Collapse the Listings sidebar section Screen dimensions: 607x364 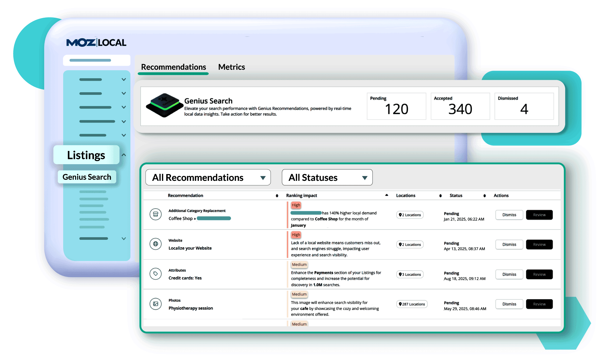124,155
